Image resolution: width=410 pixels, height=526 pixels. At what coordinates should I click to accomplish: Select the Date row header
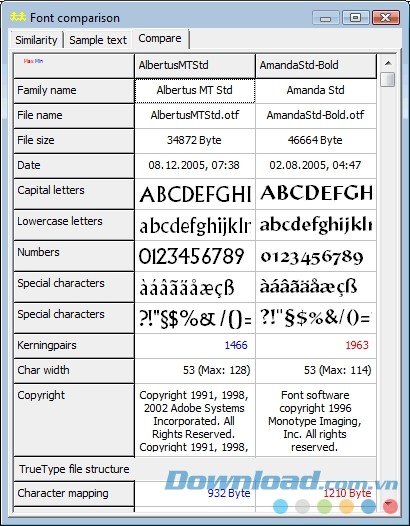(x=74, y=166)
